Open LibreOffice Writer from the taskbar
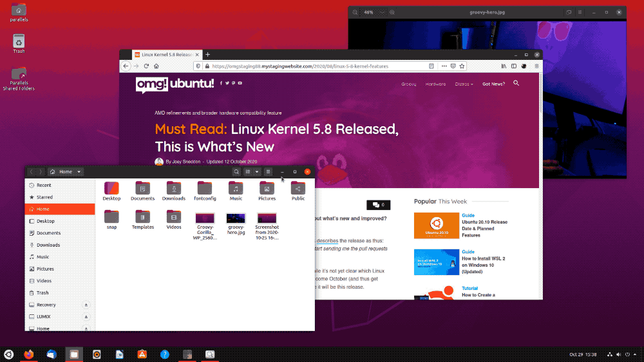Image resolution: width=644 pixels, height=362 pixels. 120,354
